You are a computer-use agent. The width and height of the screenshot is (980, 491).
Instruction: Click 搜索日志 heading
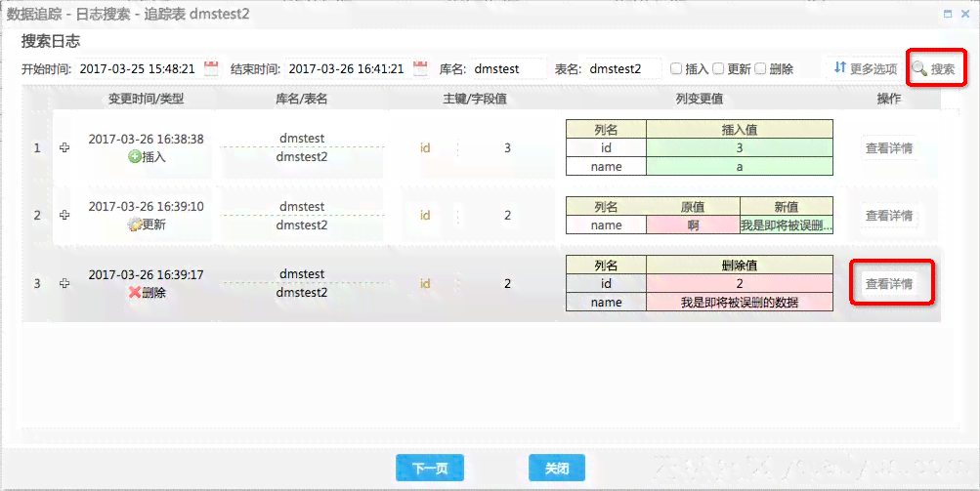coord(51,41)
